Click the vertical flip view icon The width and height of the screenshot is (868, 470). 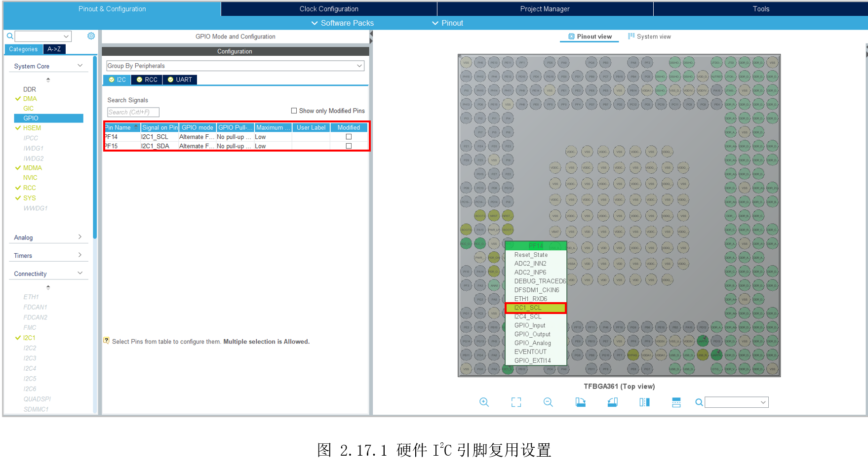click(644, 402)
